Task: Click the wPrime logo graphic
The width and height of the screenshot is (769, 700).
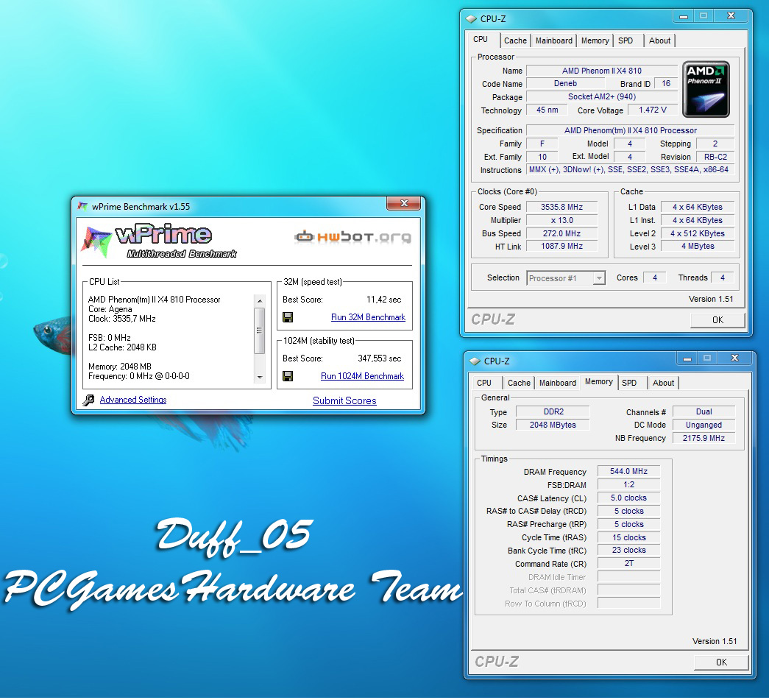Action: tap(160, 241)
